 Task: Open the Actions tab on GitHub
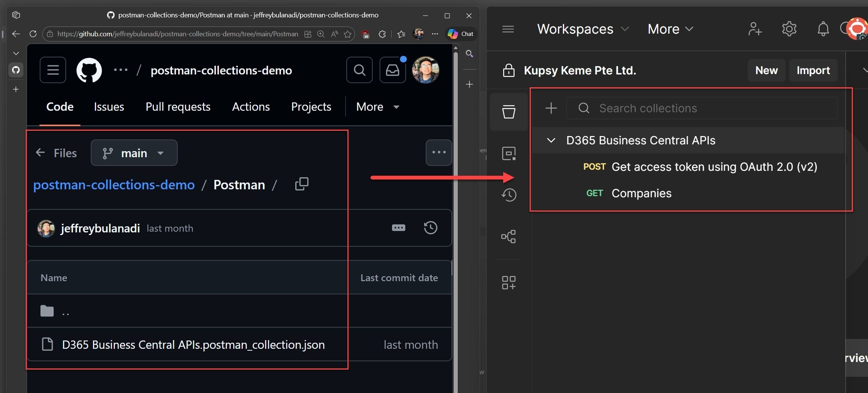pos(251,107)
